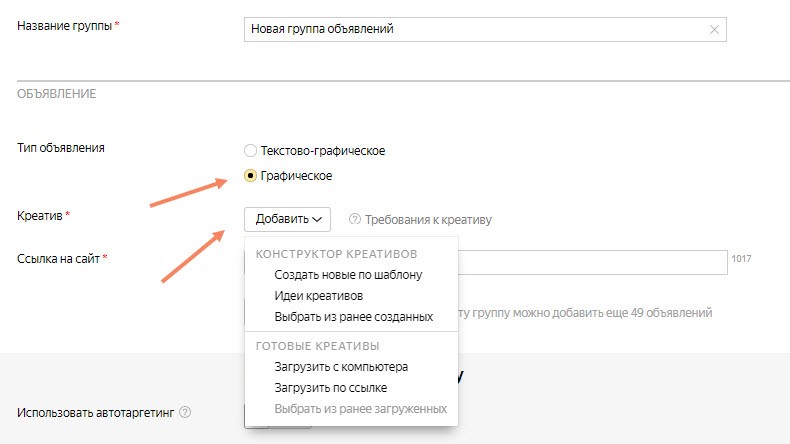Click into the Ссылка на сайт field
Screen dimensions: 790x444
[592, 262]
